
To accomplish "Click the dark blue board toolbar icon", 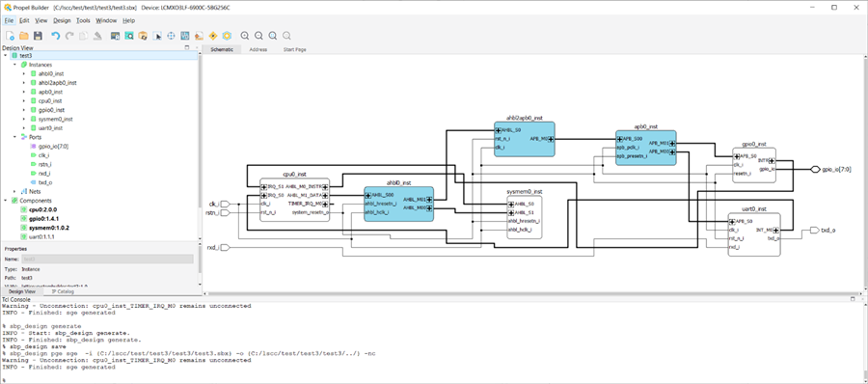I will 115,36.
